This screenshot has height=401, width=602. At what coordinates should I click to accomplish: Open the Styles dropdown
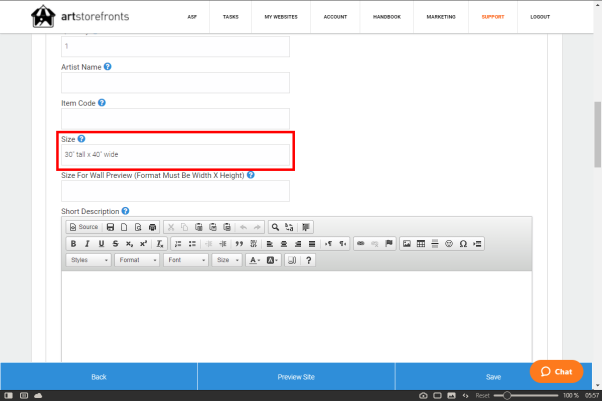[x=88, y=260]
